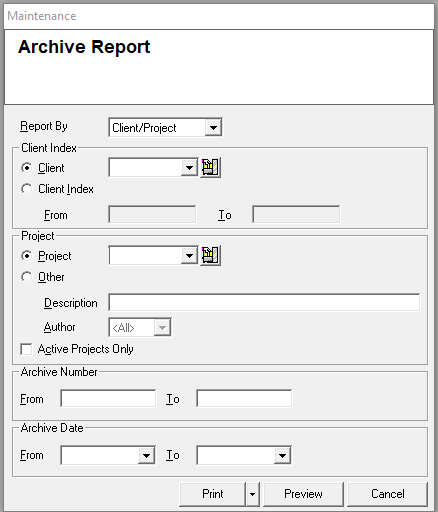Viewport: 438px width, 512px height.
Task: Open the Print button's dropdown arrow
Action: coord(253,494)
